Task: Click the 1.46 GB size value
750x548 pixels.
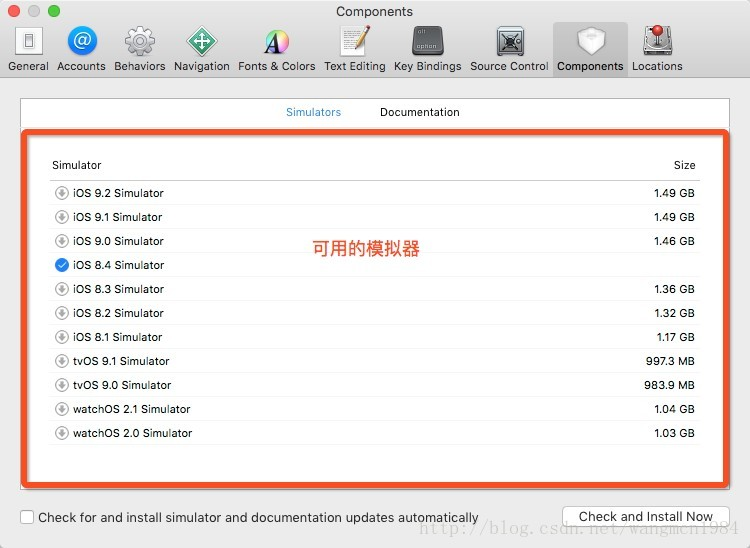Action: coord(674,241)
